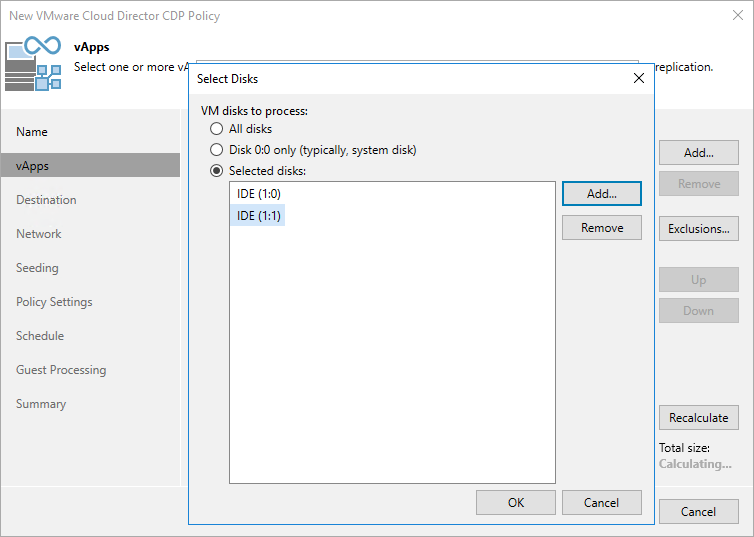
Task: Open Exclusions in the wizard
Action: pos(699,228)
